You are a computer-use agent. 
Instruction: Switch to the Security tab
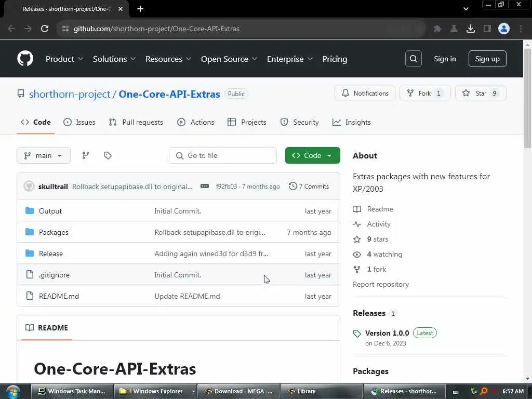300,122
